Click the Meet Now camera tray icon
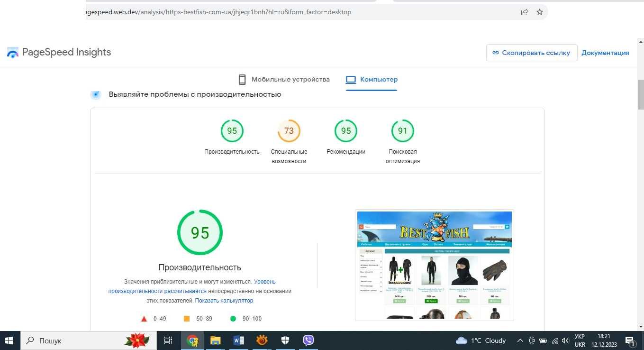Image resolution: width=644 pixels, height=350 pixels. 532,341
